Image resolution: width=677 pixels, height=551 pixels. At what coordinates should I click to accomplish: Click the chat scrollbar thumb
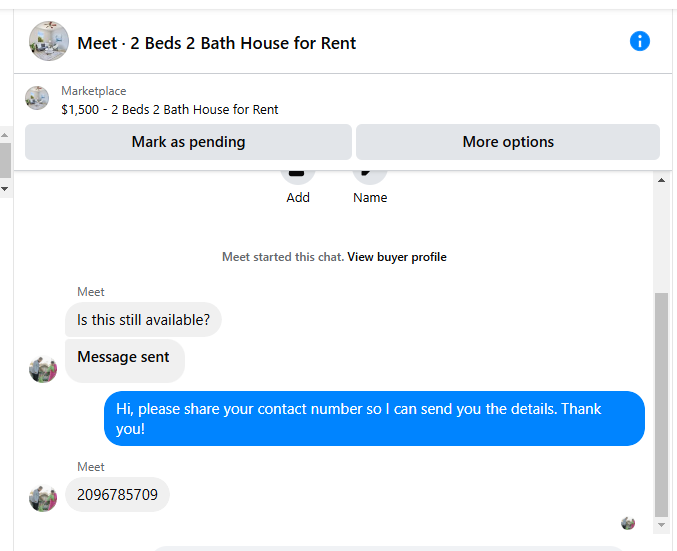661,405
